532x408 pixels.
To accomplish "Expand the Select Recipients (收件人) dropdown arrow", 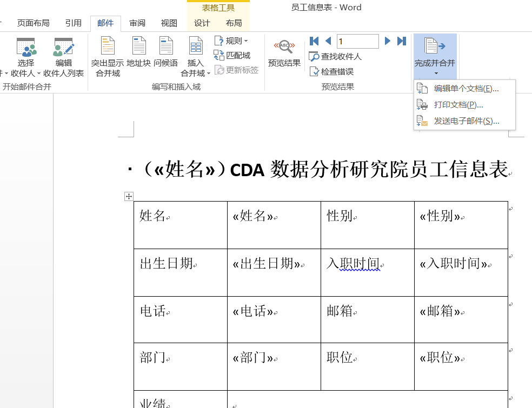I will click(x=39, y=73).
